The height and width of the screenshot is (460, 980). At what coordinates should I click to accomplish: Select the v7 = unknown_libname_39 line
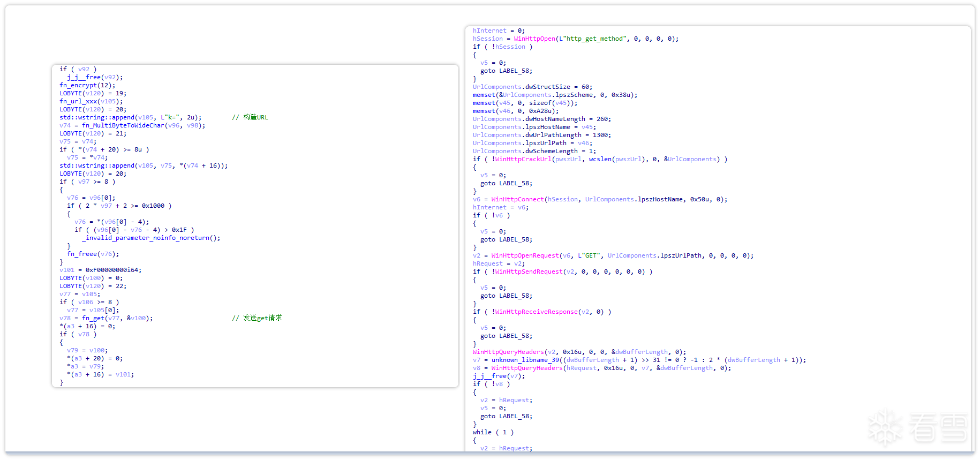click(639, 360)
